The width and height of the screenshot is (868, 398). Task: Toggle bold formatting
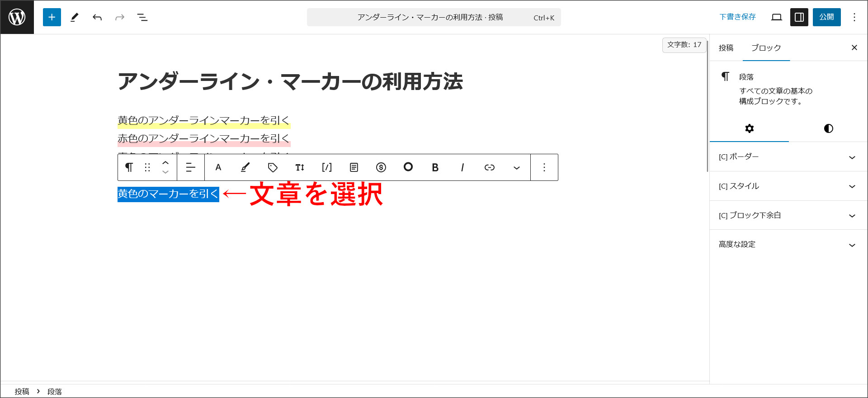(x=435, y=167)
